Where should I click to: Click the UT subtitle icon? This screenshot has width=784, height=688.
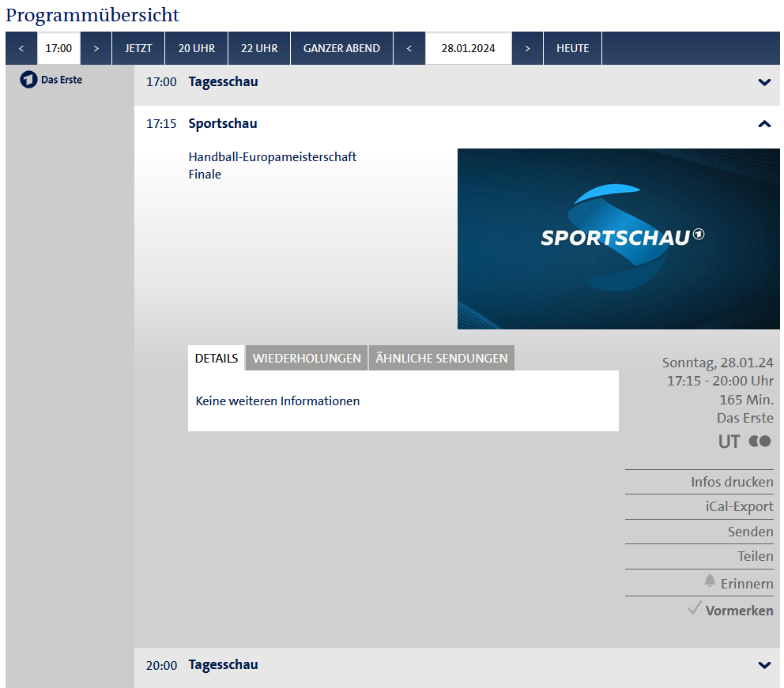tap(729, 442)
